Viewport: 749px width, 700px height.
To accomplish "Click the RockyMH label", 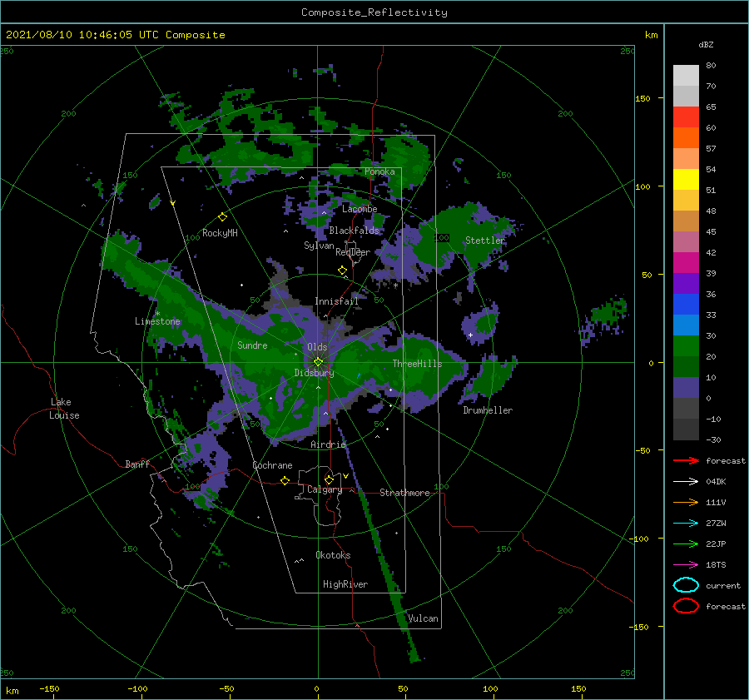I will (x=220, y=233).
